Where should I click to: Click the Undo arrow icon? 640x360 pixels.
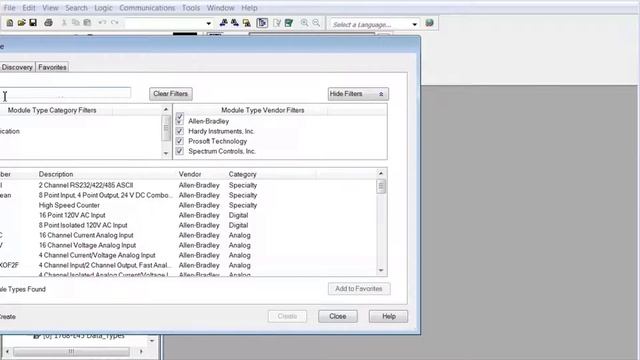click(102, 23)
